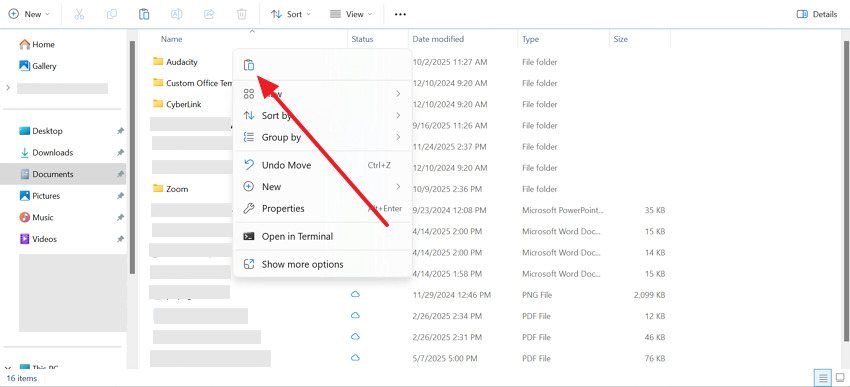This screenshot has height=387, width=850.
Task: Click the Copy icon in the toolbar
Action: pos(112,14)
